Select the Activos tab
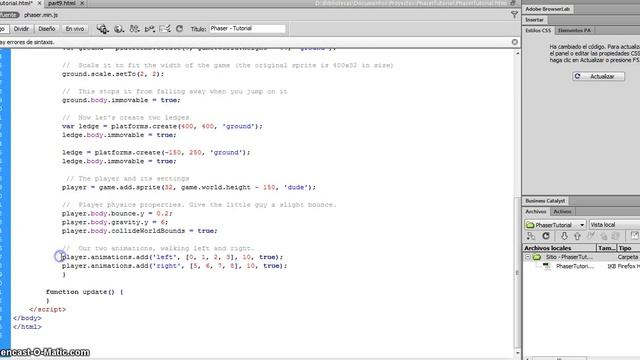Image resolution: width=640 pixels, height=360 pixels. click(x=562, y=211)
